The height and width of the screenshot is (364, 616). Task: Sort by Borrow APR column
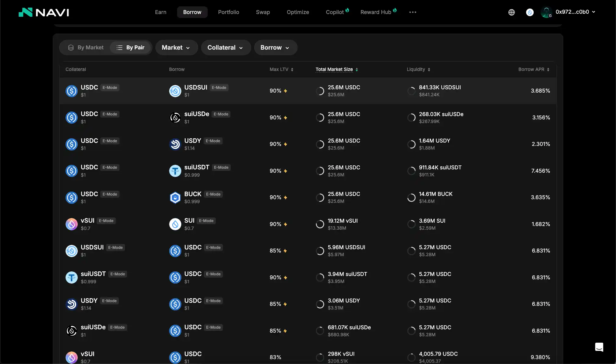tap(534, 69)
